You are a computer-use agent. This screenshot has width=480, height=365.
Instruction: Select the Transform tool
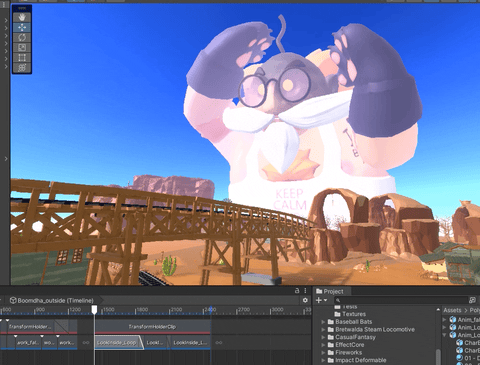pos(22,68)
